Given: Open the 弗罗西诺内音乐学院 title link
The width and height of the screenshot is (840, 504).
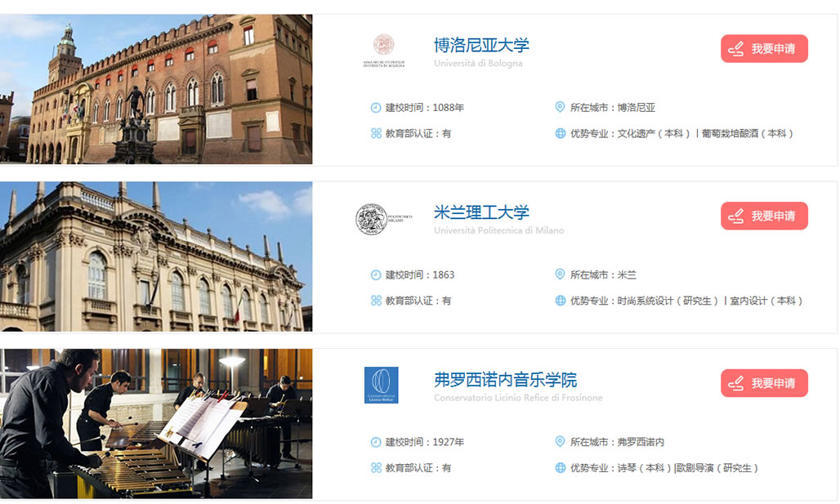Looking at the screenshot, I should [x=505, y=380].
